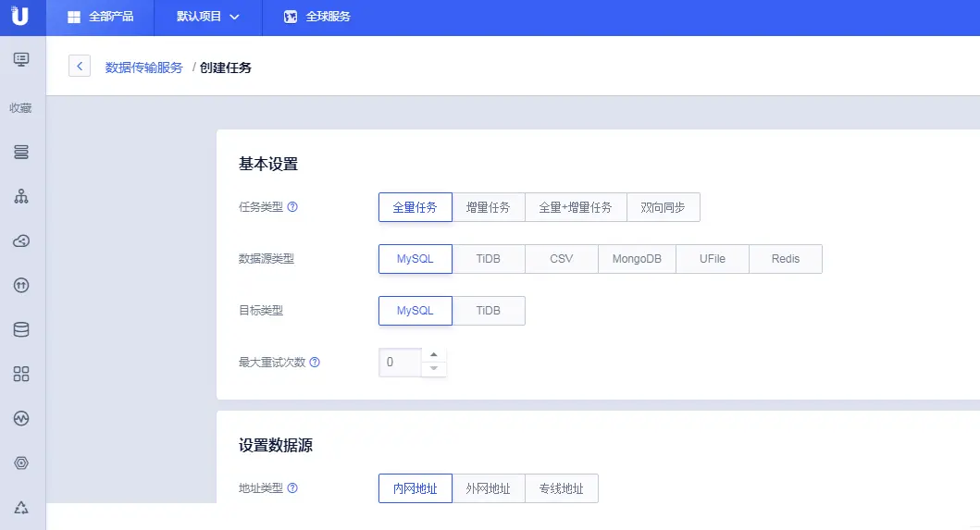Click the 设置数据源 section heading

[x=276, y=445]
